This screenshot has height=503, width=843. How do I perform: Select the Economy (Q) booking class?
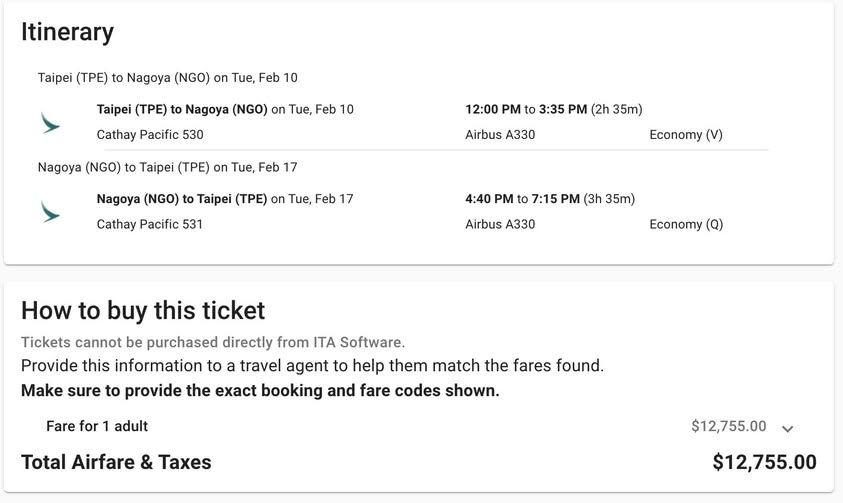pyautogui.click(x=686, y=224)
